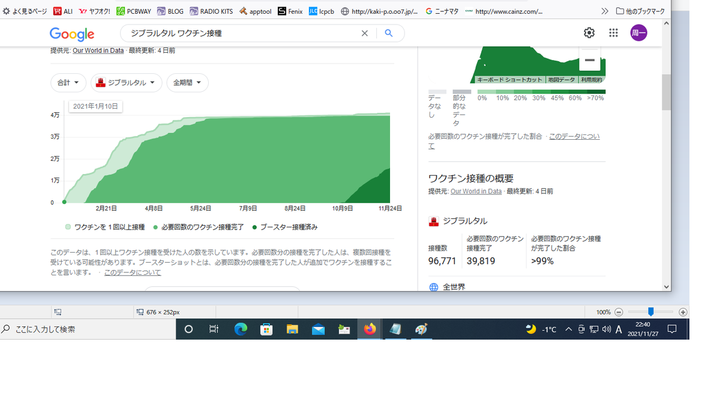Viewport: 720px width, 405px height.
Task: Launch Microsoft Edge from taskbar
Action: point(241,329)
